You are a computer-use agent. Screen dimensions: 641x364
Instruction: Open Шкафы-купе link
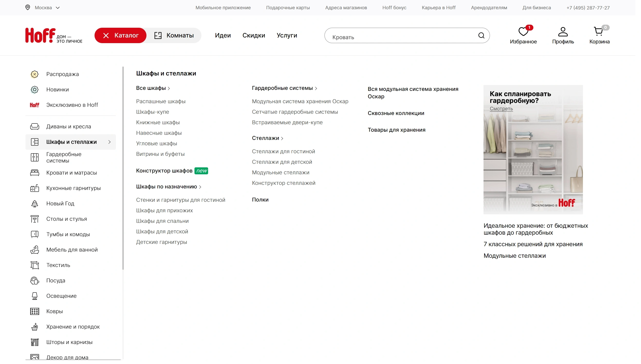153,112
